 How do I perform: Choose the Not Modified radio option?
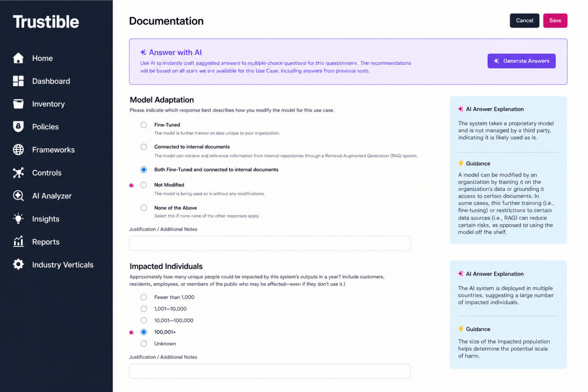144,185
